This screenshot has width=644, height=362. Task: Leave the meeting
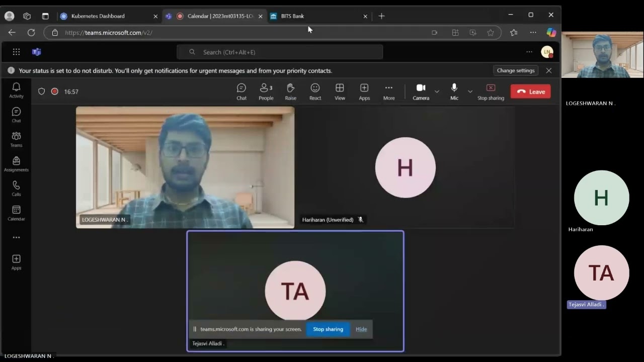click(x=531, y=92)
